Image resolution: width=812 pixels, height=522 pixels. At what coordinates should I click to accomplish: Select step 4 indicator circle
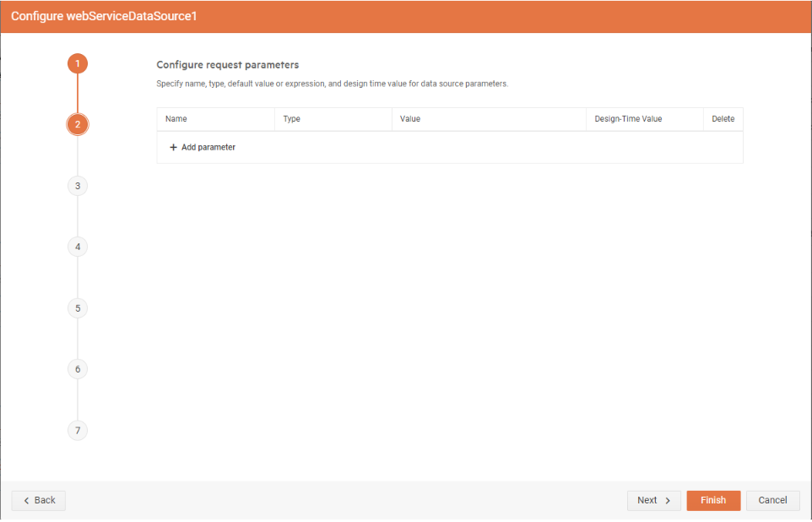coord(77,246)
